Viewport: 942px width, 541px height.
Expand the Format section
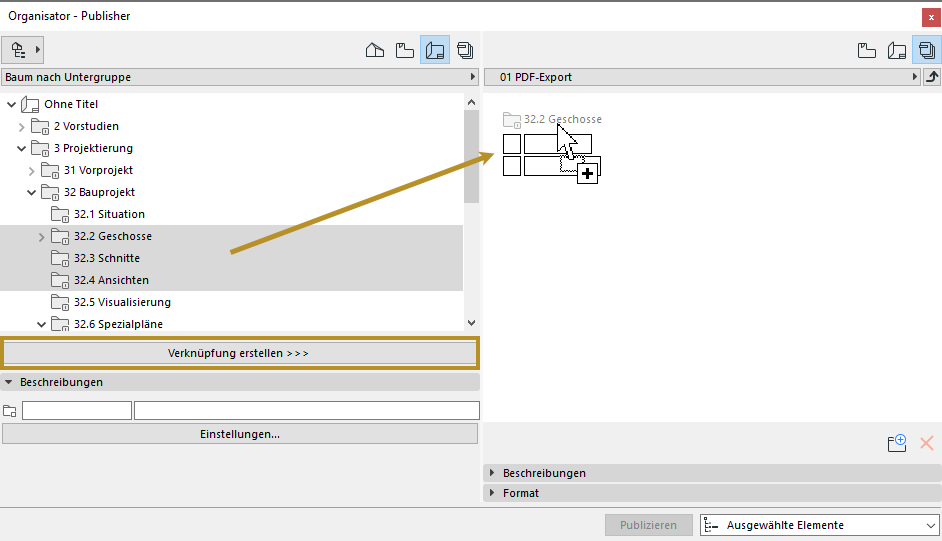492,493
